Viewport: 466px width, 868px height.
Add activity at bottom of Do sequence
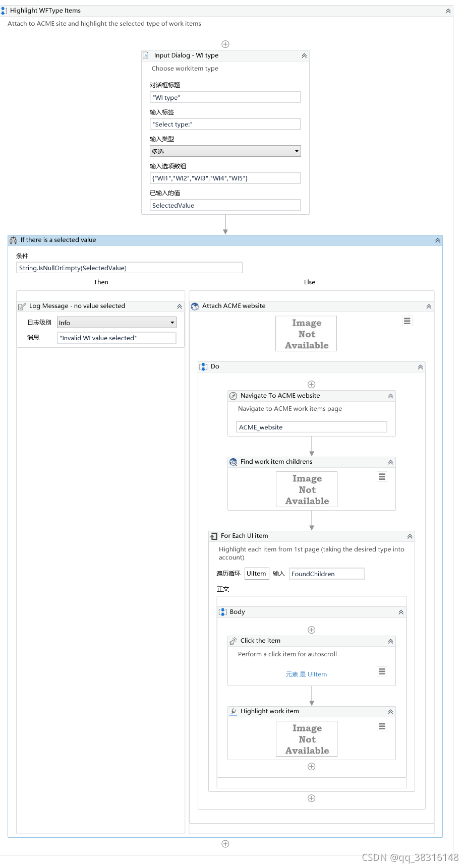[x=312, y=798]
